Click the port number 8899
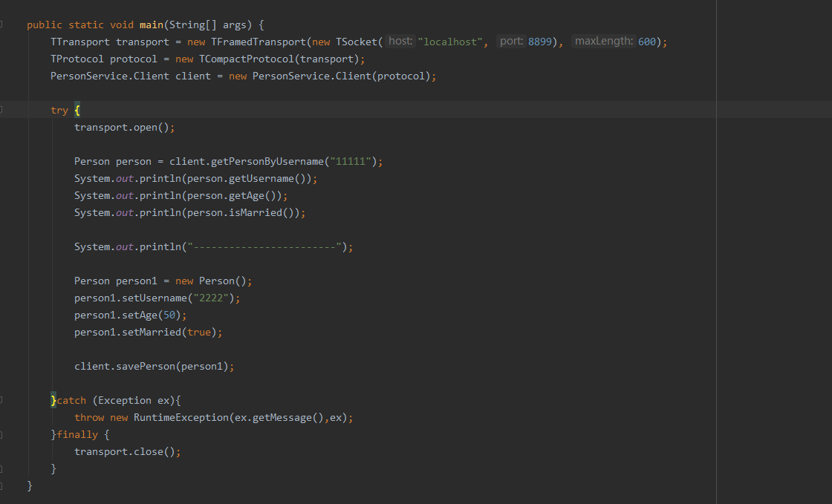This screenshot has width=832, height=504. click(x=540, y=42)
